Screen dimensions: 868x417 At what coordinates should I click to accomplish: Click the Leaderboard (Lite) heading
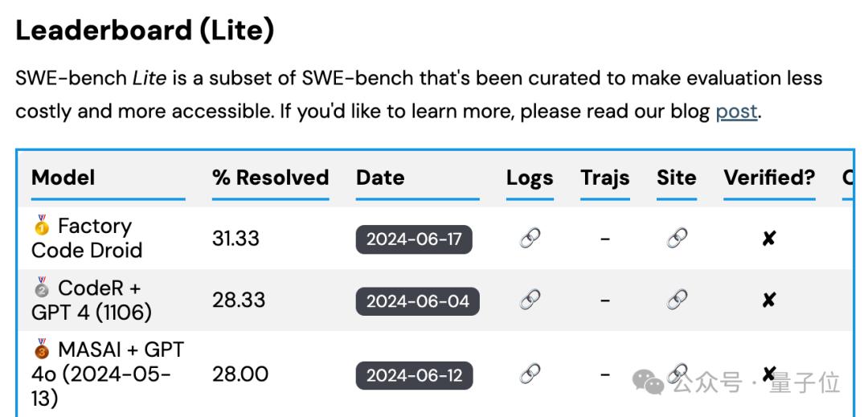(x=145, y=31)
